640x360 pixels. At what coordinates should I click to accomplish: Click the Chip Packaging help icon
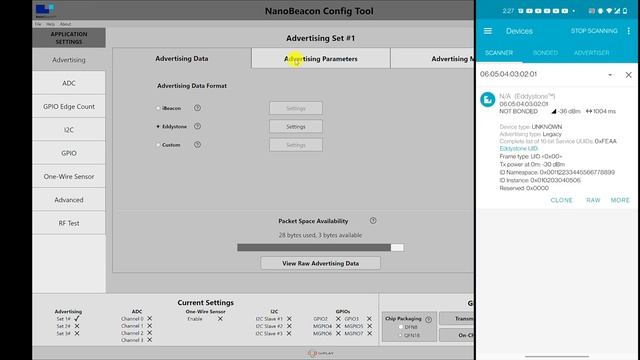coord(429,319)
